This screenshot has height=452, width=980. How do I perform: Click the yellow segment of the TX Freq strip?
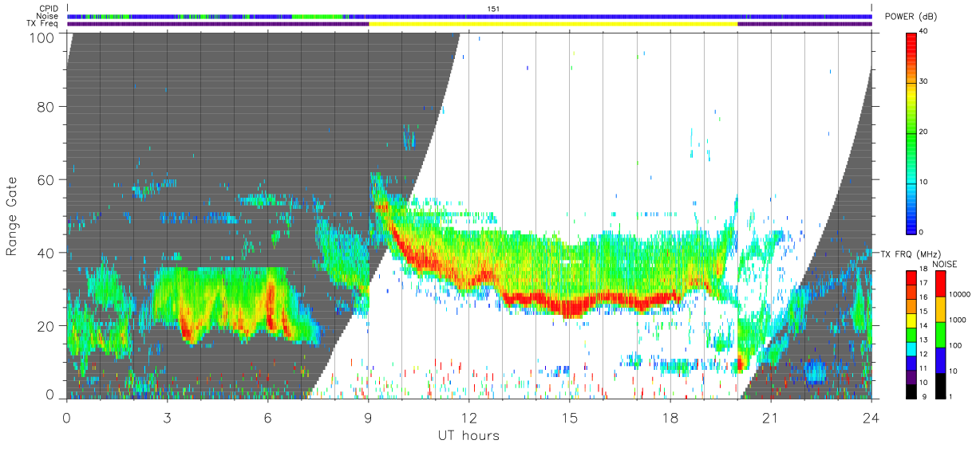pos(553,24)
